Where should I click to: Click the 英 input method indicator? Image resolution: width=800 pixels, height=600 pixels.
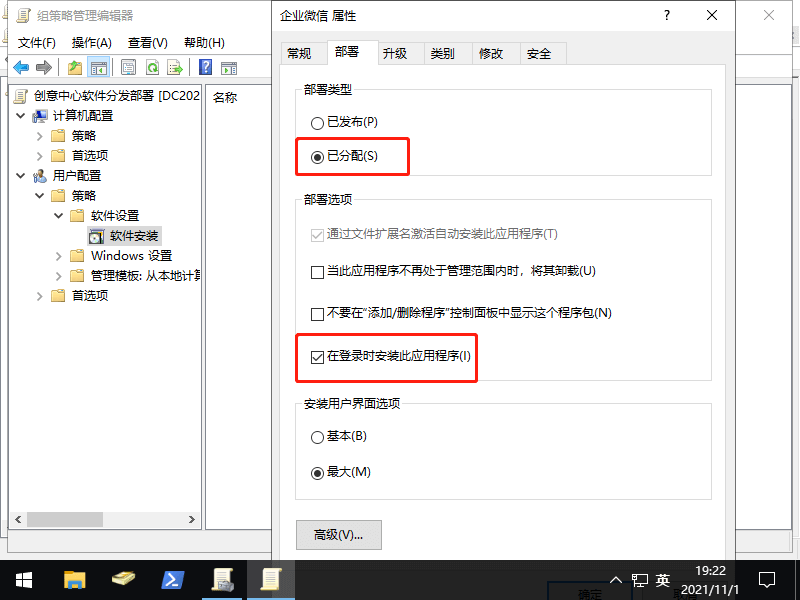(x=663, y=580)
